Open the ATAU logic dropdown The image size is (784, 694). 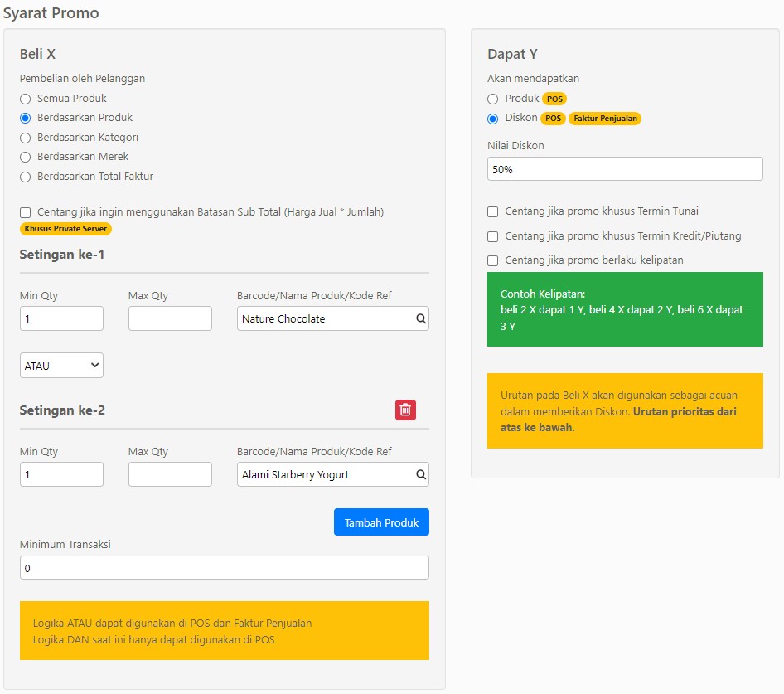[61, 366]
